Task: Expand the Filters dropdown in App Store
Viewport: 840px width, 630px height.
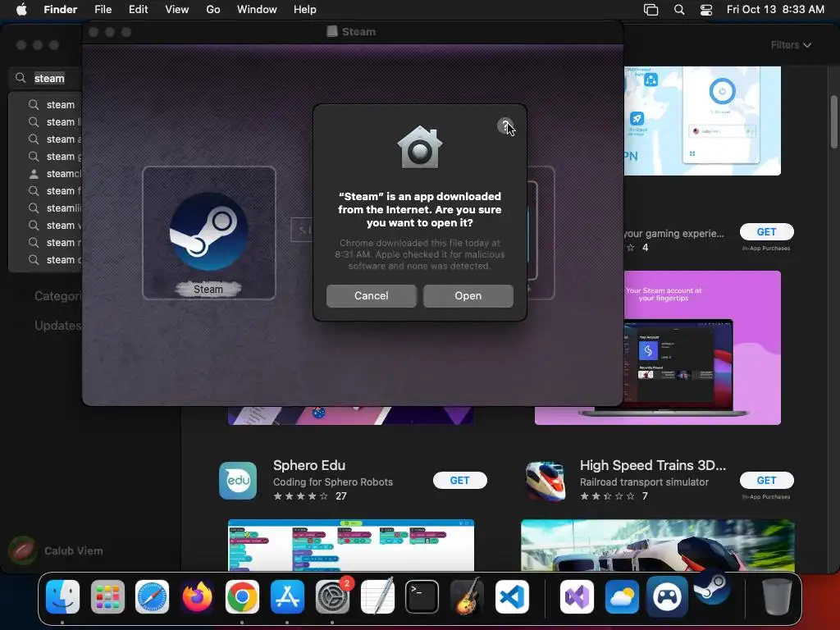Action: 791,45
